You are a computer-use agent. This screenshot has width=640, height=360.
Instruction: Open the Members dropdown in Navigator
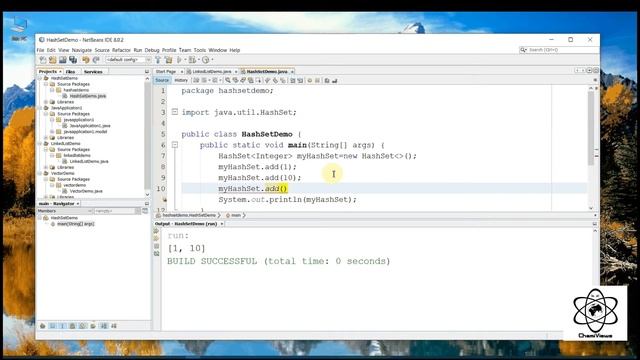click(64, 211)
